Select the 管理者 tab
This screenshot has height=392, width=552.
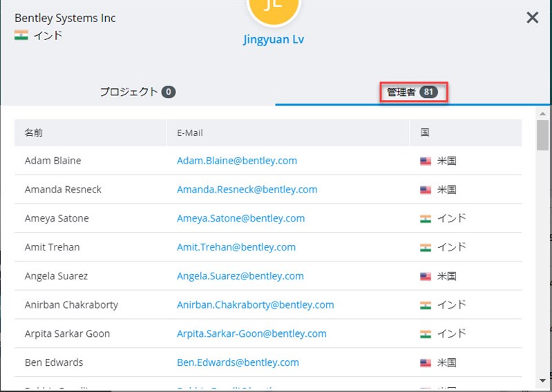click(x=412, y=92)
